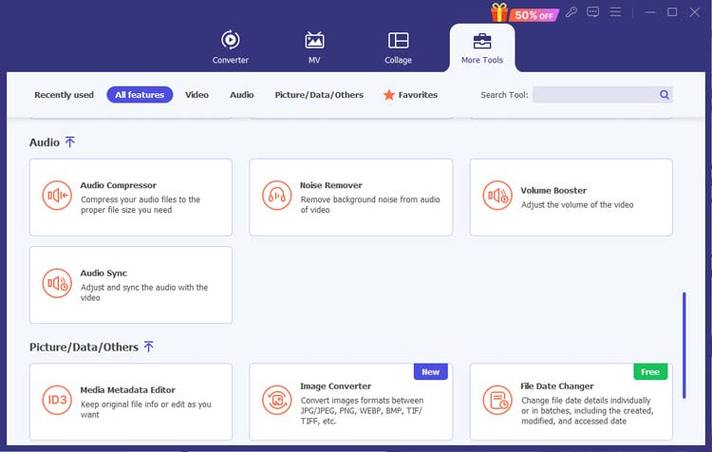Switch to the Converter tab
This screenshot has height=452, width=712.
(230, 47)
